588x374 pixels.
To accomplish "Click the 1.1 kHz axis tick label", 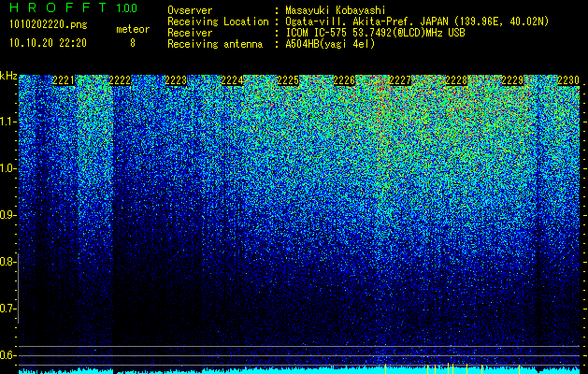I will (x=7, y=122).
